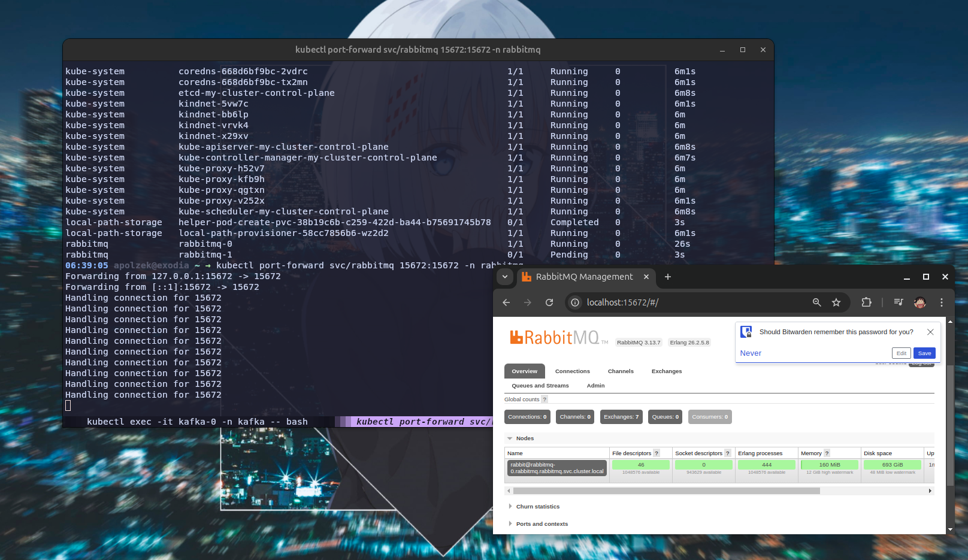Click Edit in Bitwarden prompt
This screenshot has height=560, width=968.
pos(902,353)
